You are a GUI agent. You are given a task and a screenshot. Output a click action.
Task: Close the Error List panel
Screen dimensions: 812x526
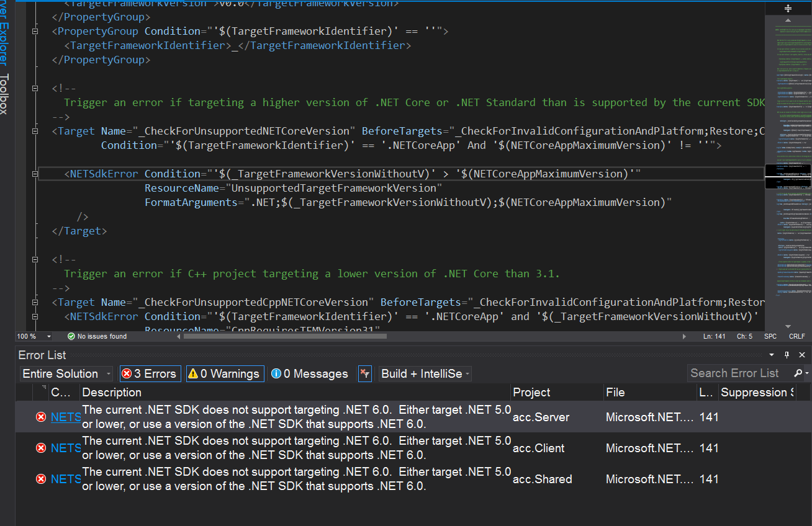(802, 355)
